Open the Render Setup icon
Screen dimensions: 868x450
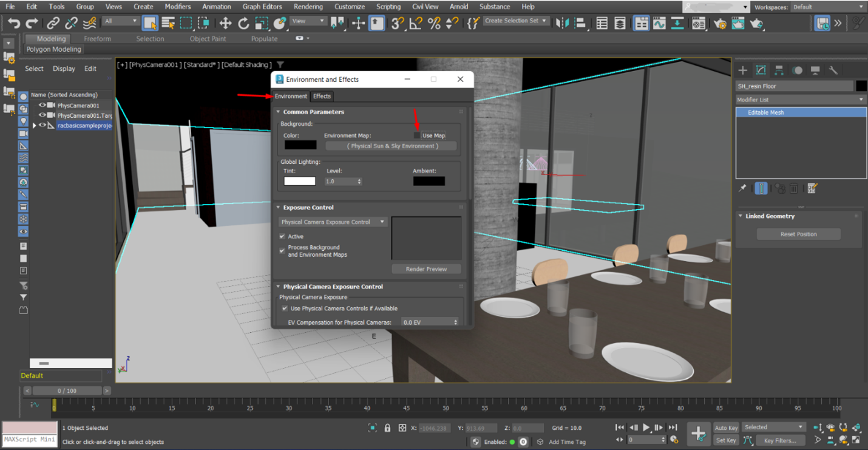pyautogui.click(x=720, y=23)
